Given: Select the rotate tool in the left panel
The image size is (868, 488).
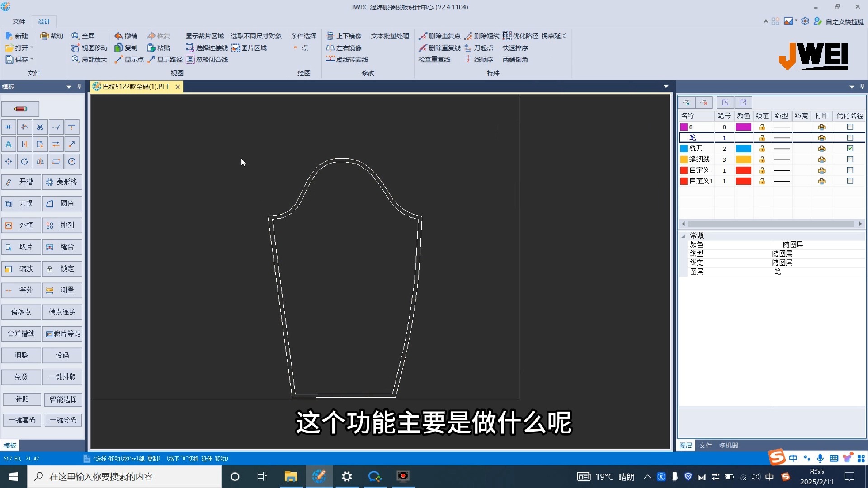Looking at the screenshot, I should (24, 161).
